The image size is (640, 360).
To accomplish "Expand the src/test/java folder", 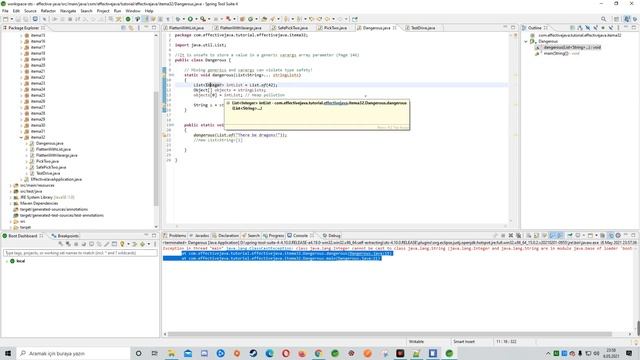I will [x=11, y=191].
